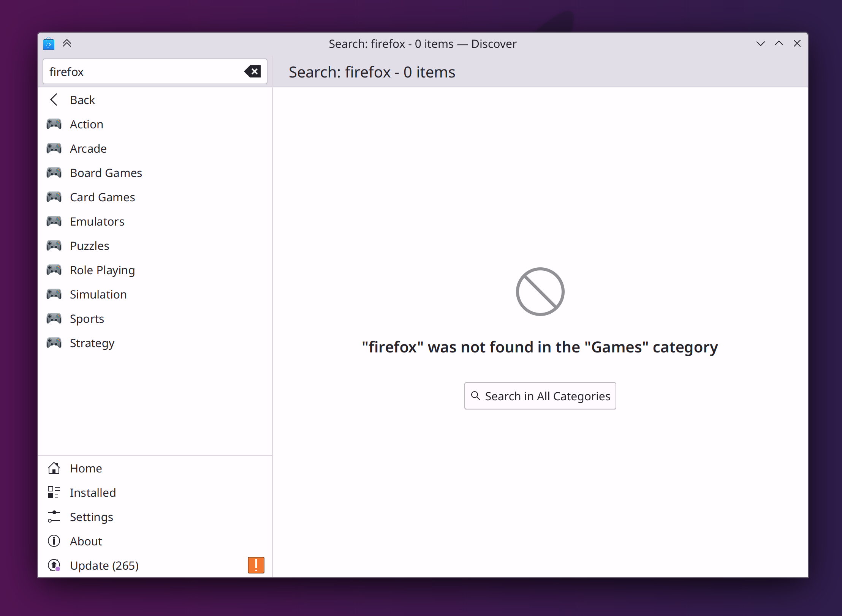Click the Home house icon in the sidebar

pyautogui.click(x=54, y=468)
